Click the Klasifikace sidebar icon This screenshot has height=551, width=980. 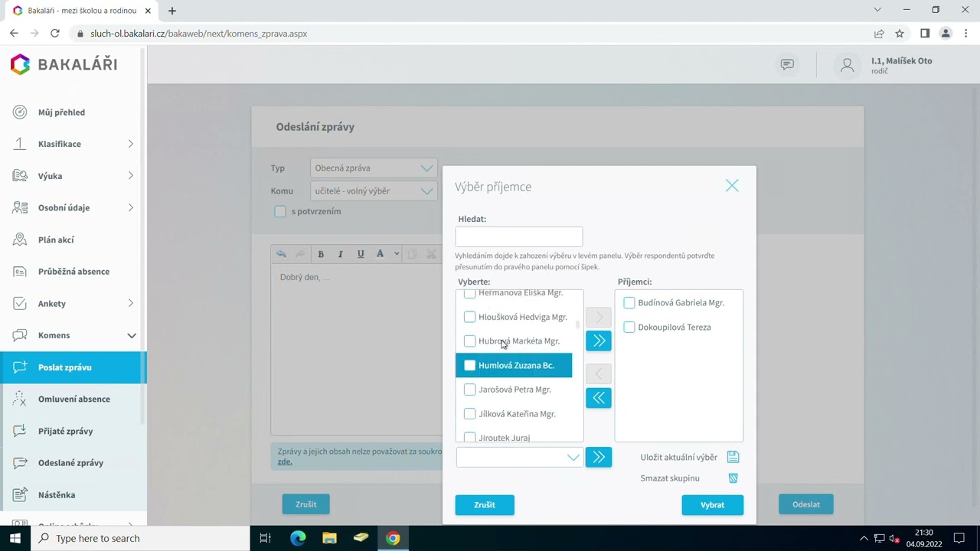[x=20, y=144]
